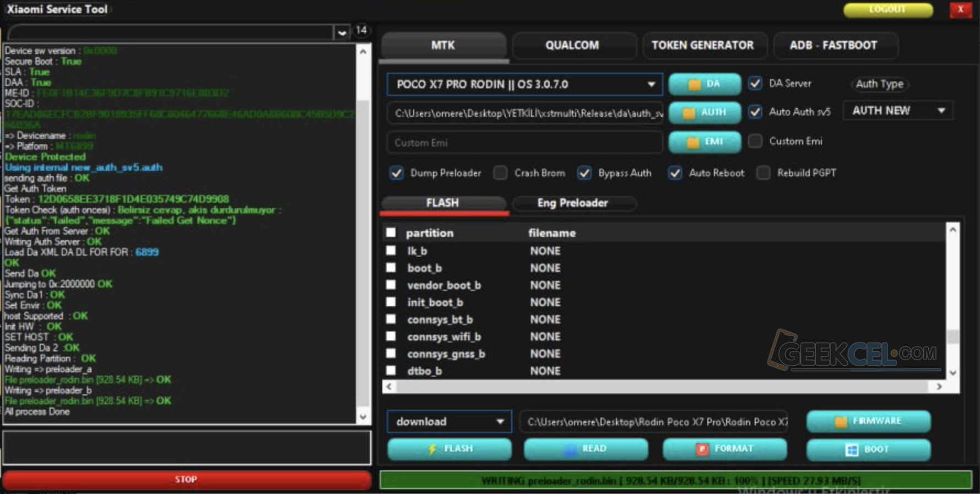Click the token value '12D0658EE3718F1D4E035749C74D9908'
This screenshot has height=494, width=980.
[x=133, y=199]
